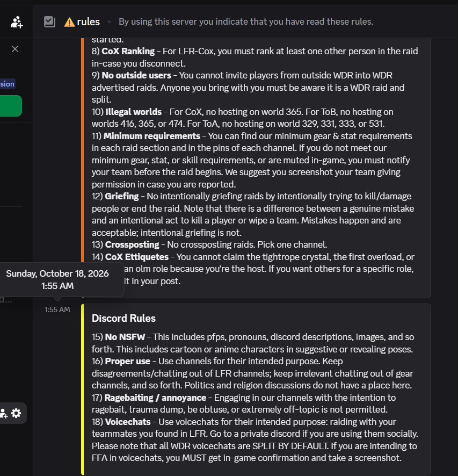
Task: Click the "Sunday, October 18, 2026" tooltip date
Action: tap(57, 273)
